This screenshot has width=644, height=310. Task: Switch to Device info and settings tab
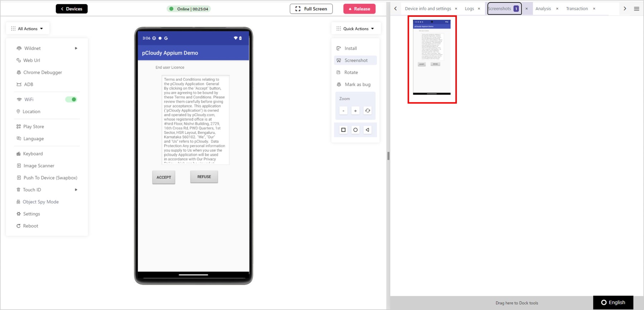[428, 9]
